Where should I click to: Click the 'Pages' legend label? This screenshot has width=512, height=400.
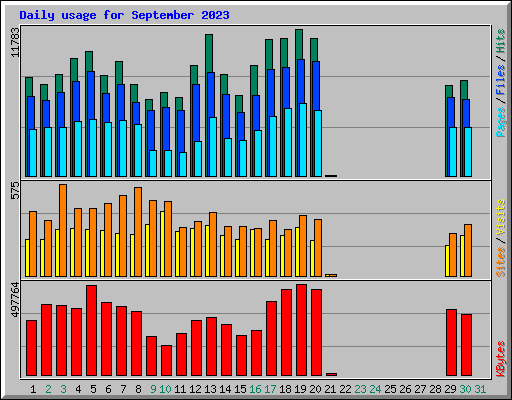point(500,122)
